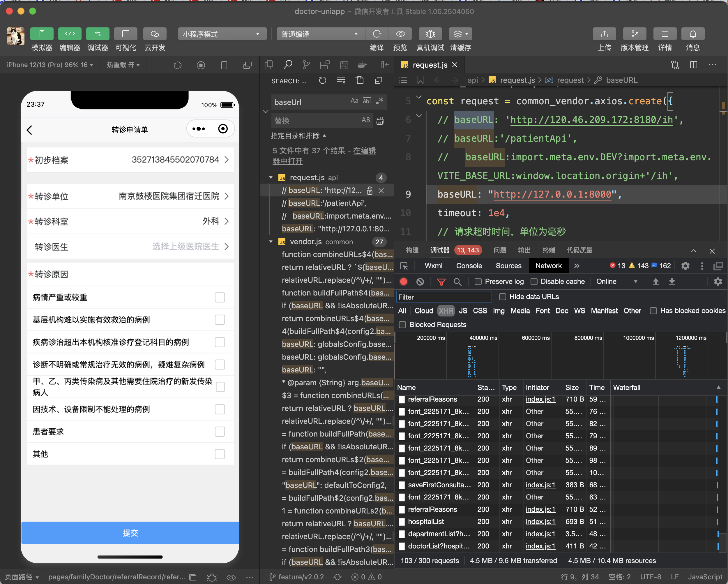Click the simulator refresh icon
Viewport: 728px width, 584px height.
coord(178,65)
